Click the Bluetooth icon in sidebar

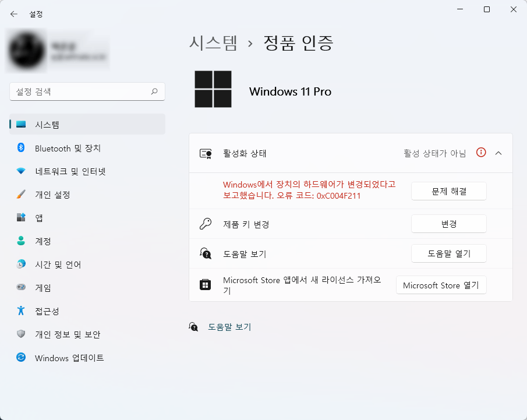(x=21, y=147)
